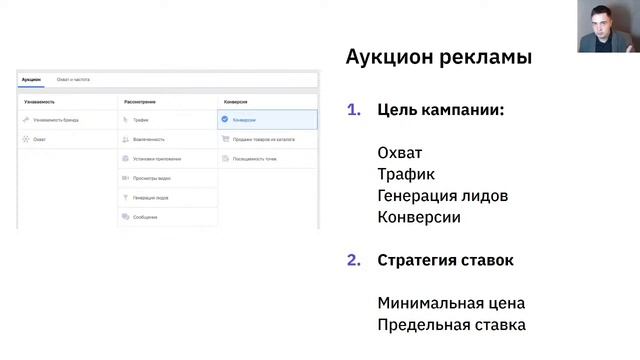The image size is (640, 360).
Task: Switch to the Аукцион tab
Action: point(31,80)
